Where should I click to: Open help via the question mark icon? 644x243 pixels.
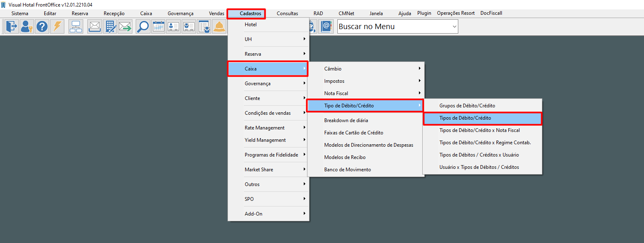click(42, 27)
